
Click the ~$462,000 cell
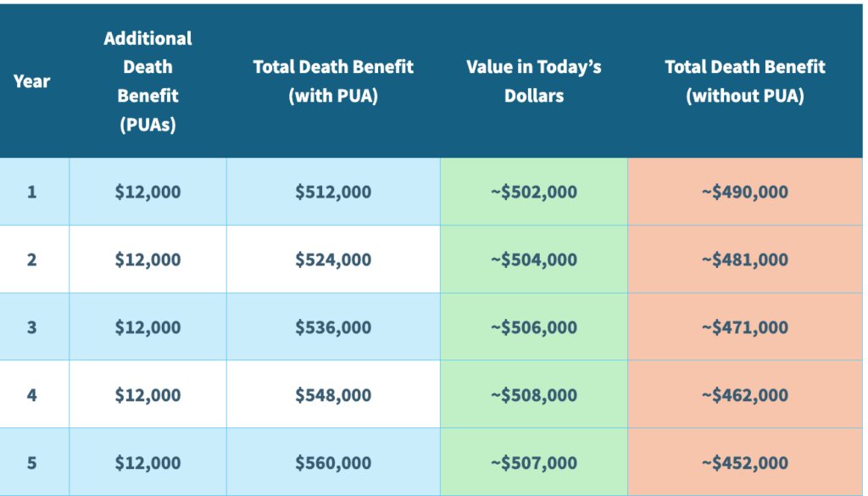(x=745, y=395)
